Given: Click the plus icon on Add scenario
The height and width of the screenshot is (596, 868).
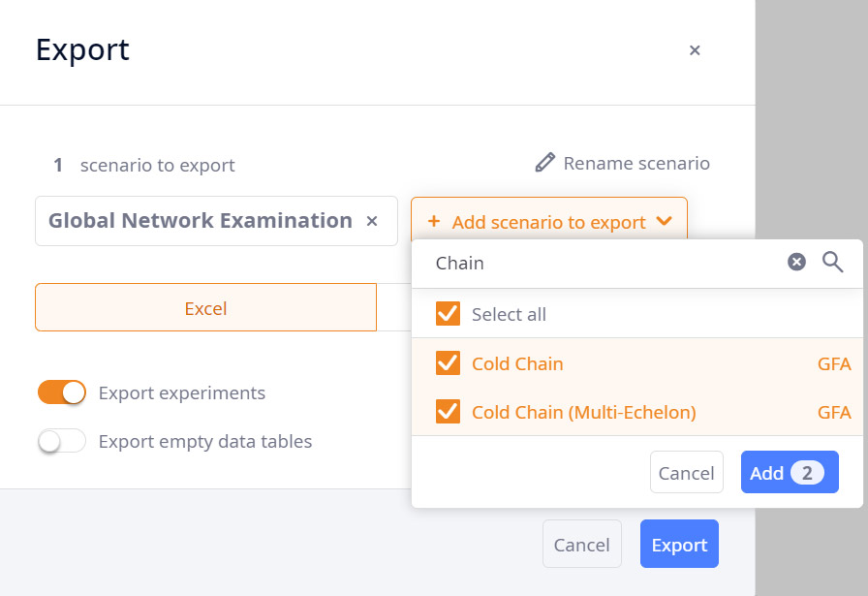Looking at the screenshot, I should (434, 222).
